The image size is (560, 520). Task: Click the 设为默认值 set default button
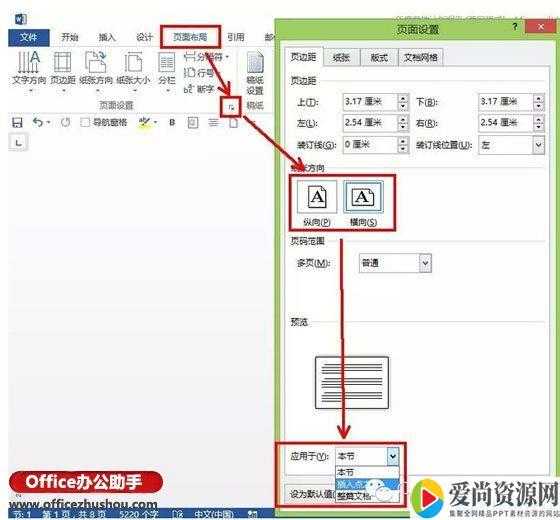(310, 494)
